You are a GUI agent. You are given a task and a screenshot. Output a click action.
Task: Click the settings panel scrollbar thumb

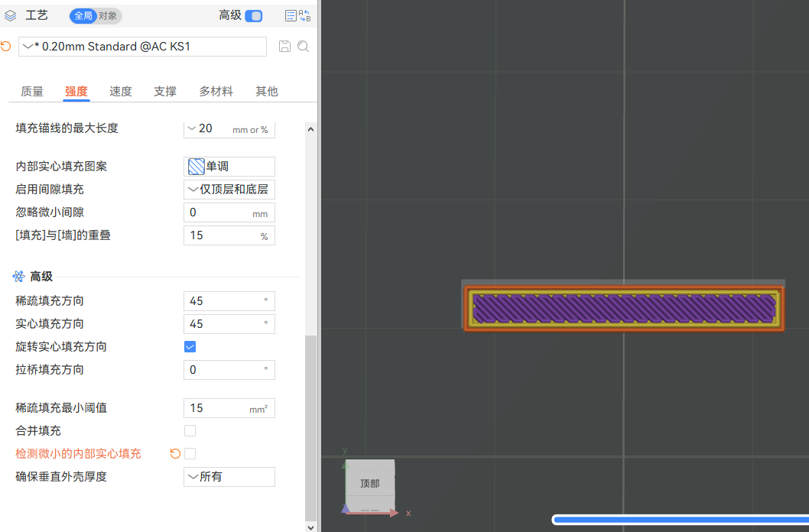click(310, 428)
